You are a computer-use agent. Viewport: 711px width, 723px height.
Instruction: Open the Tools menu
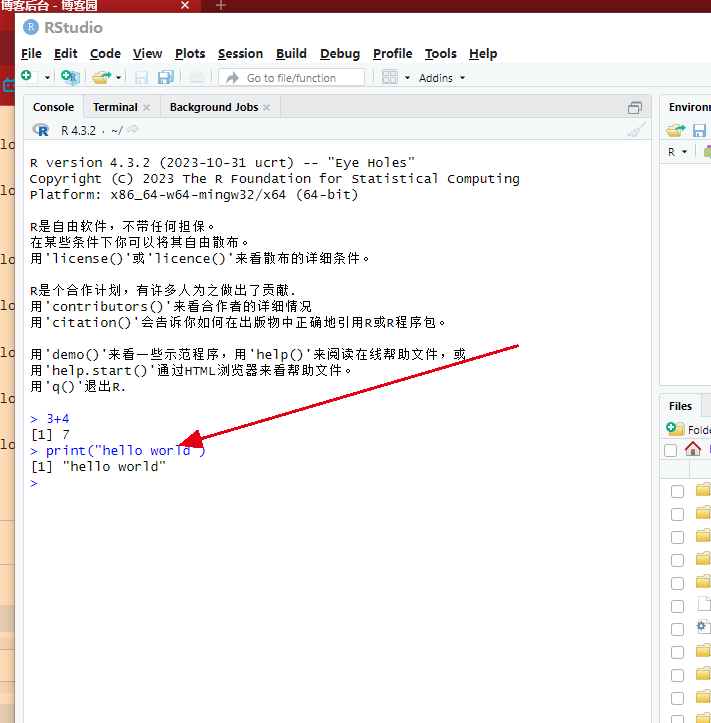point(441,53)
